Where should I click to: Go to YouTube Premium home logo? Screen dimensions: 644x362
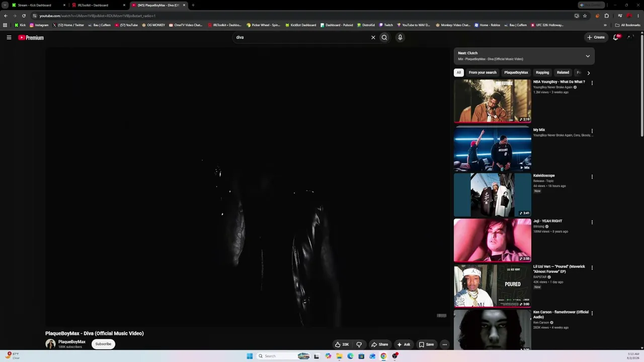pos(31,38)
